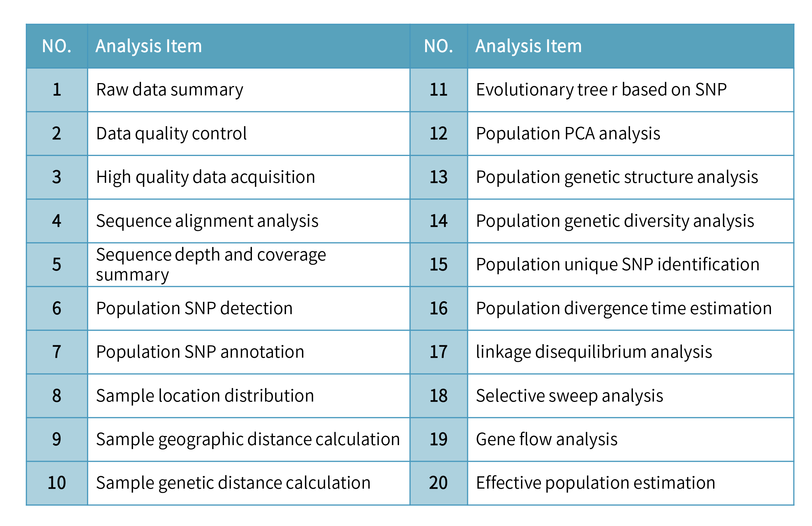Click "High quality data acquisition" entry
The height and width of the screenshot is (526, 812).
(x=206, y=177)
